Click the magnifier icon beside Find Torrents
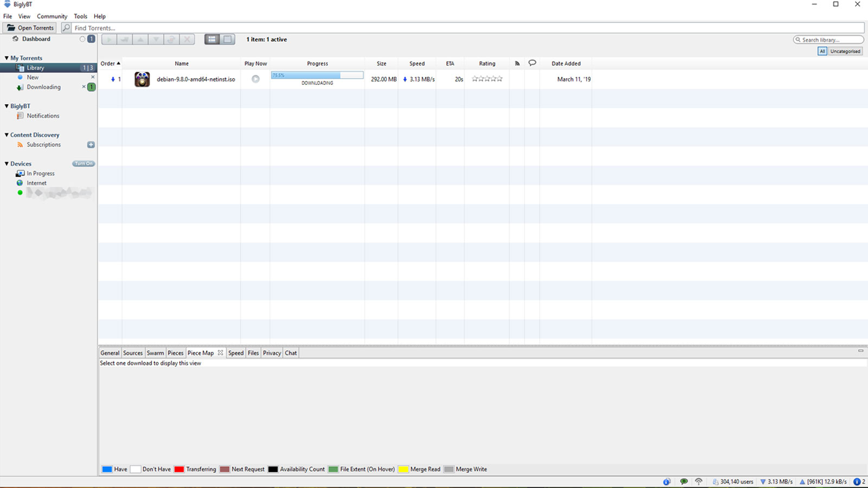This screenshot has height=488, width=868. coord(66,28)
